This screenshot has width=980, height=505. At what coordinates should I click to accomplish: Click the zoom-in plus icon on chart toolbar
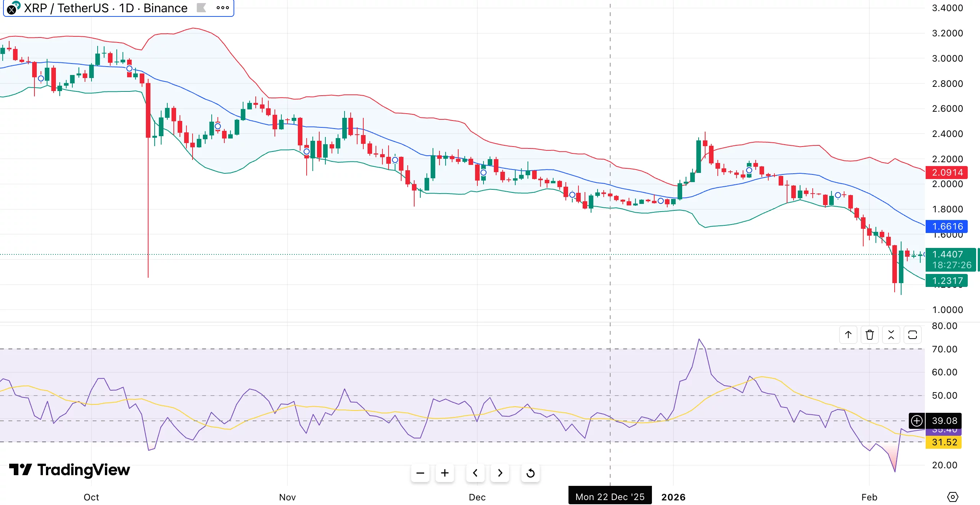click(x=444, y=473)
